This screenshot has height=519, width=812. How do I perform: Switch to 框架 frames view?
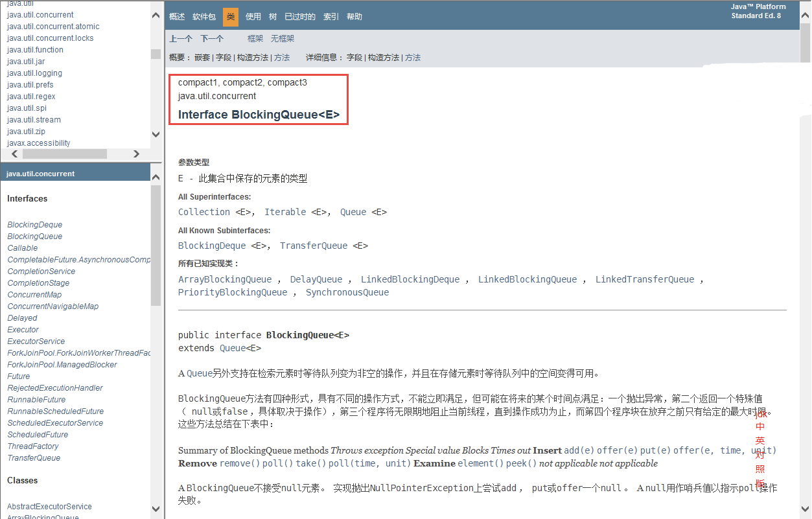coord(255,39)
